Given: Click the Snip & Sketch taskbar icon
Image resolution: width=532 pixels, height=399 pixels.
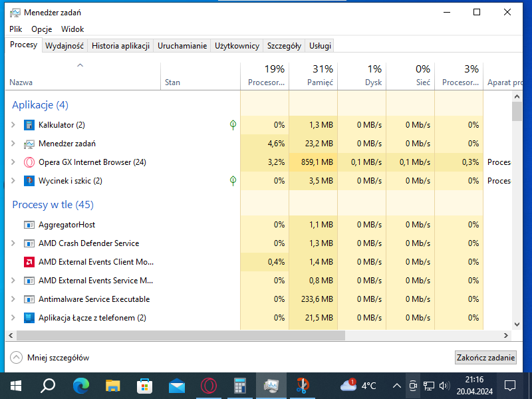Looking at the screenshot, I should 303,386.
